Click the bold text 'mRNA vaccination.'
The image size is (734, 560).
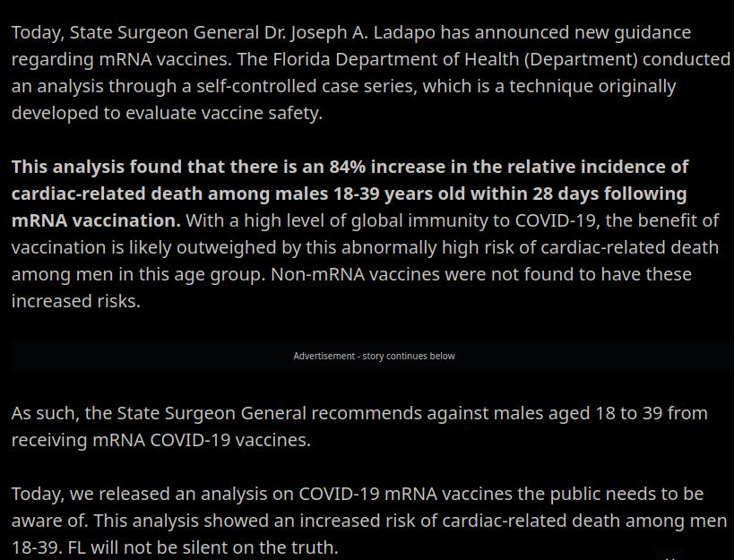96,220
